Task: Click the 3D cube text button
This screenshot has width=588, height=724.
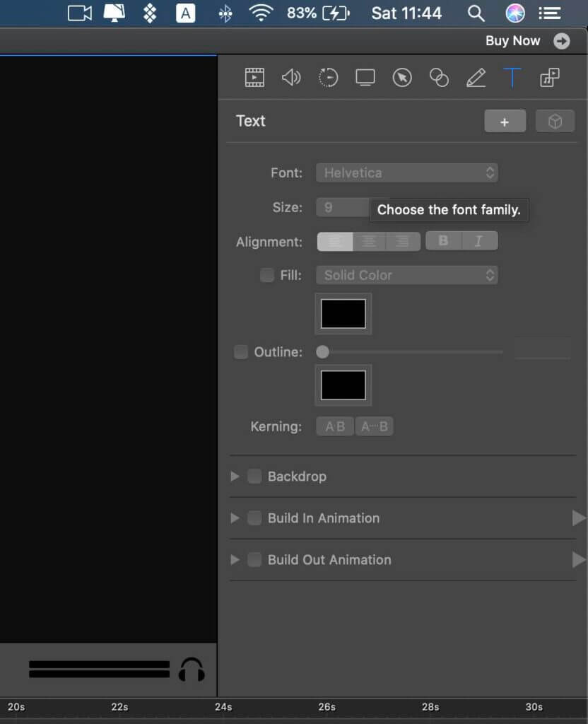Action: tap(555, 122)
